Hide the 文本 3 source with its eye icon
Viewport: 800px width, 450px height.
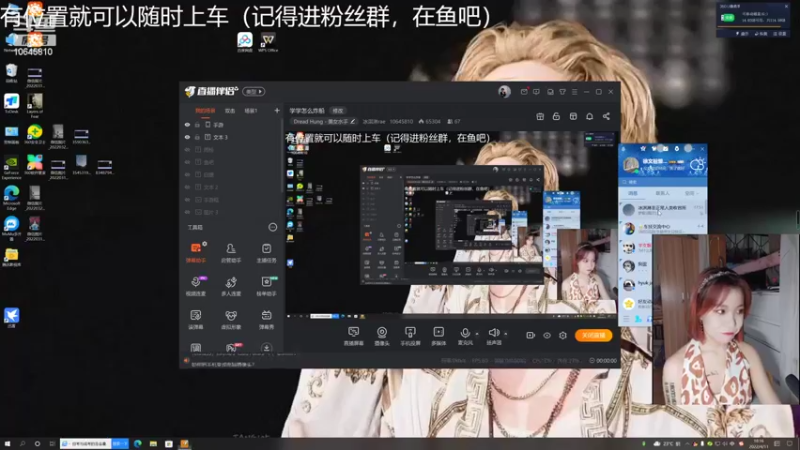click(x=187, y=137)
